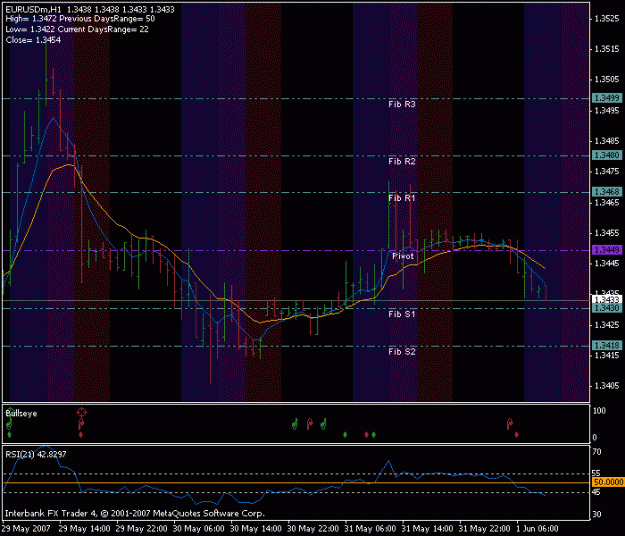The width and height of the screenshot is (625, 536).
Task: Click the 1.3515 value on price axis
Action: point(607,49)
